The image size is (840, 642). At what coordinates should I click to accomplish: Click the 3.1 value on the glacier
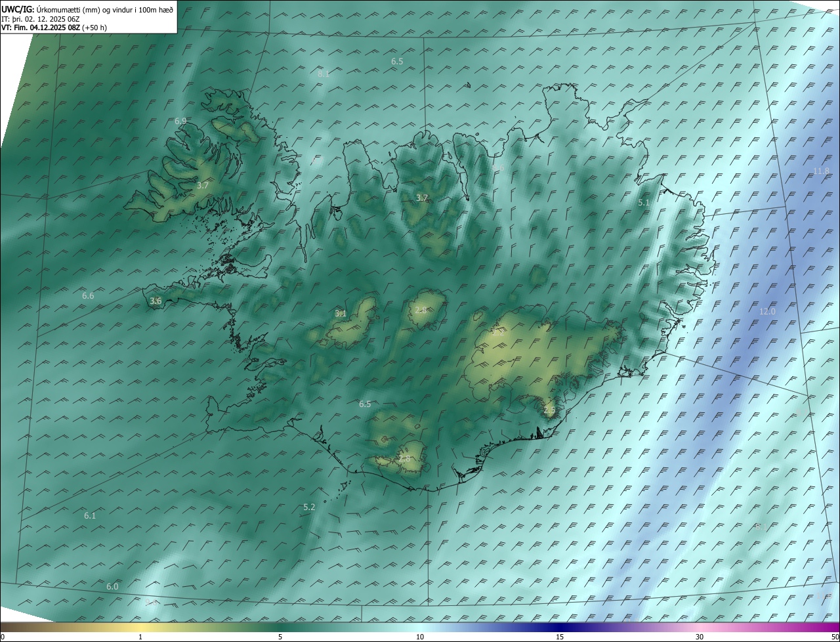click(341, 314)
